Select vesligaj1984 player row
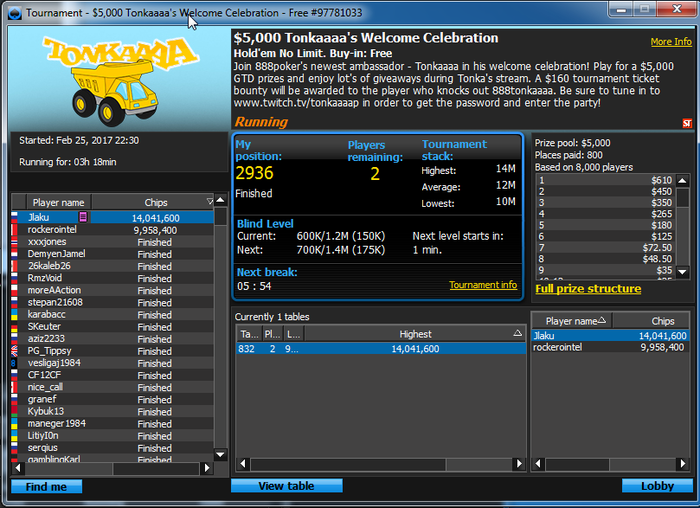Viewport: 700px width, 508px height. pyautogui.click(x=112, y=363)
